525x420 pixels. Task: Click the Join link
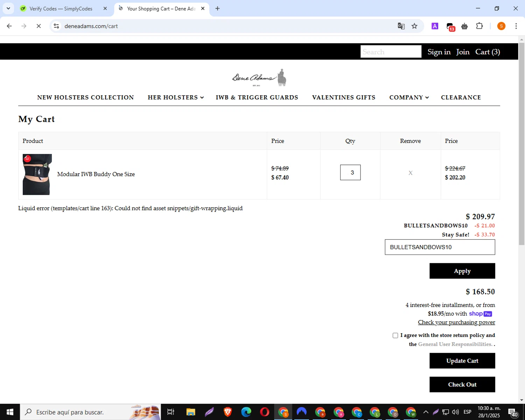click(463, 52)
